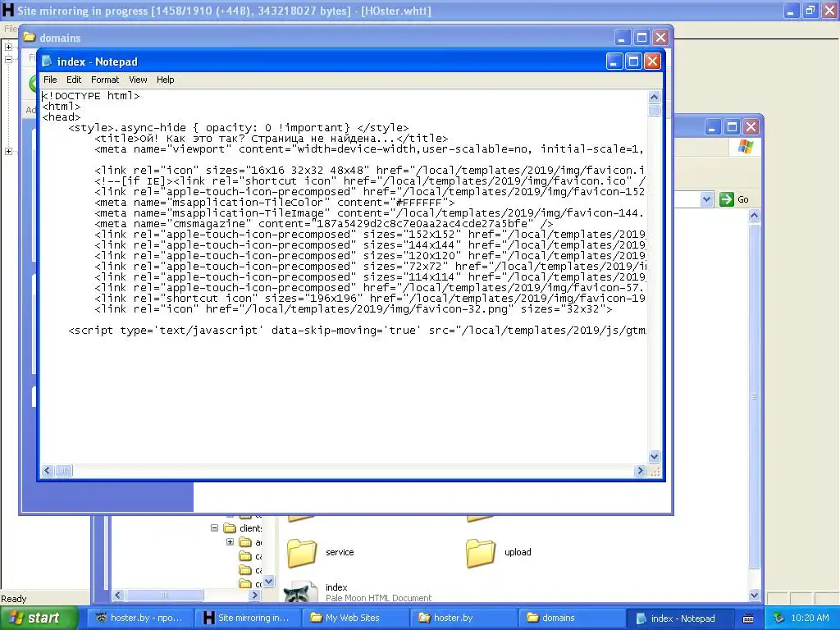Click the '<title>' line in Notepad
Image resolution: width=840 pixels, height=630 pixels.
(271, 139)
